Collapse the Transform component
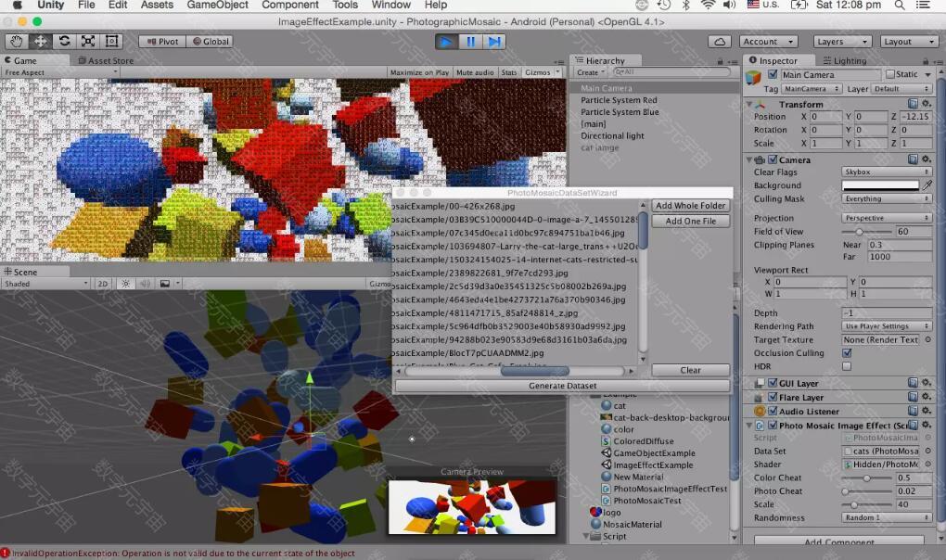Screen dimensions: 946x560 point(749,104)
